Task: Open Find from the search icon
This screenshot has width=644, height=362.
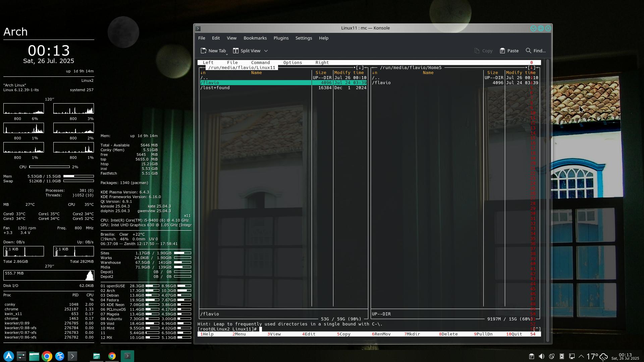Action: 528,51
